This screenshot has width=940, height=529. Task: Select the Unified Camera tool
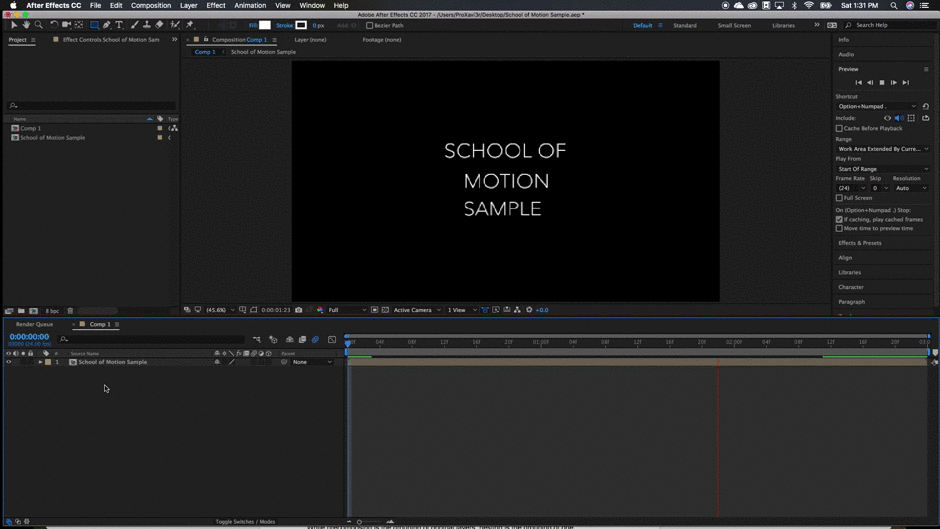(66, 25)
